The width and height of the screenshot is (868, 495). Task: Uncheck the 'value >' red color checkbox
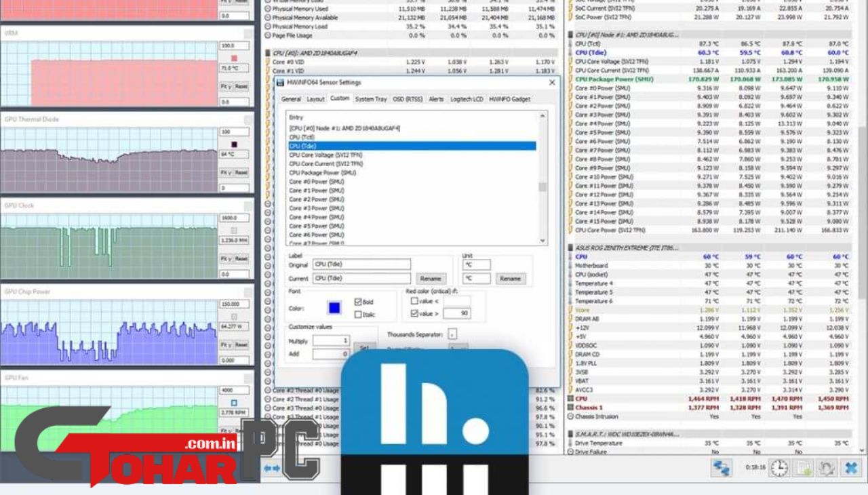pos(414,313)
